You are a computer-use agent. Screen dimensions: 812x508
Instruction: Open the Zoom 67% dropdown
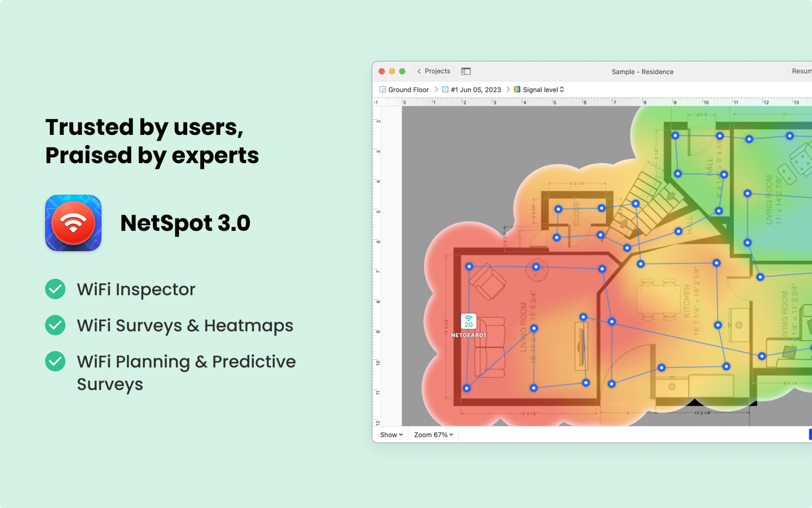coord(433,435)
